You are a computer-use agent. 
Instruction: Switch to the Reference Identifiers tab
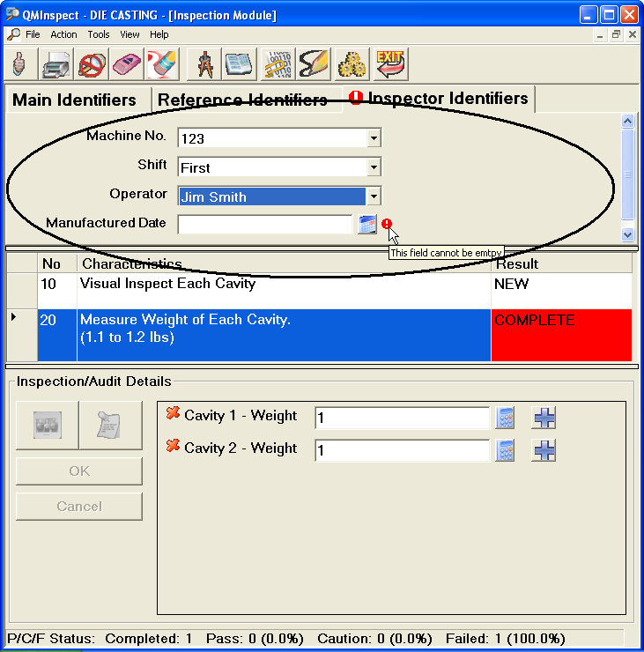point(242,100)
